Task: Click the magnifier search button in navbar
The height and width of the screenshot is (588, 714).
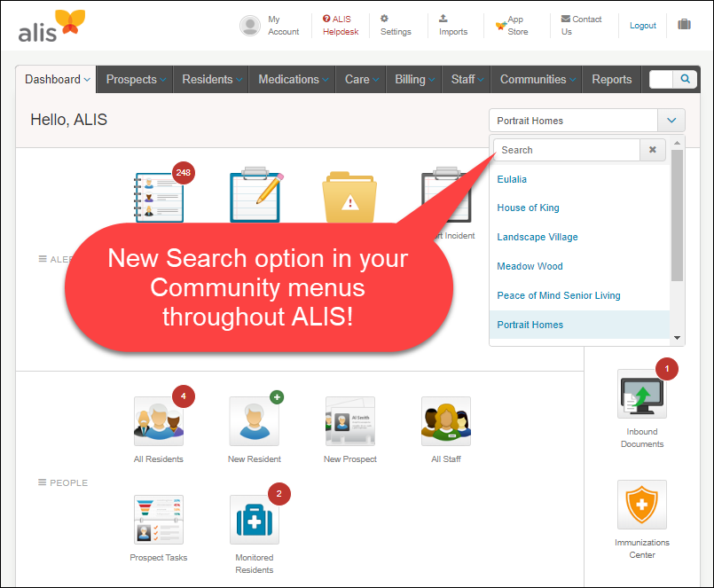Action: (685, 79)
